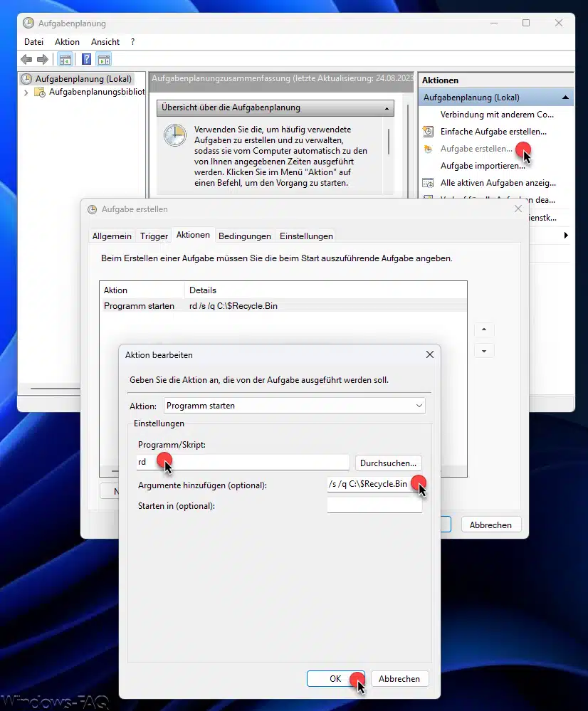The width and height of the screenshot is (588, 711).
Task: Click the Argumente hinzufügen input field
Action: 374,484
